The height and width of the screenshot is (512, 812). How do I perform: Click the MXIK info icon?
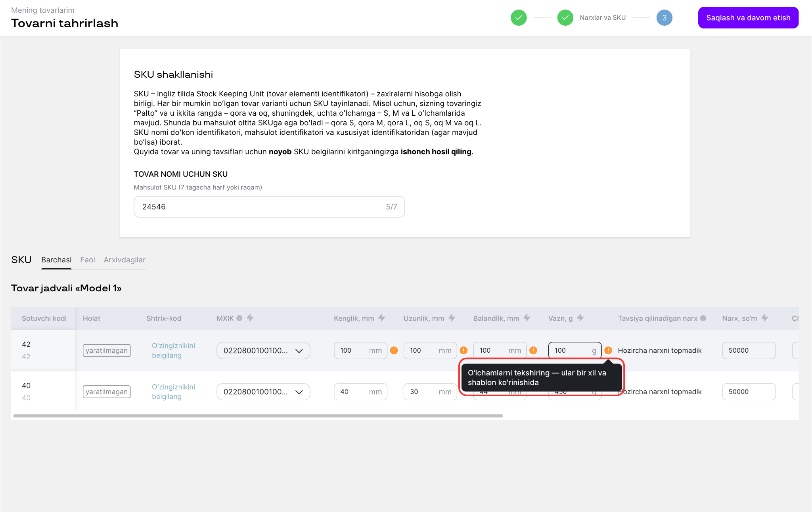(239, 318)
